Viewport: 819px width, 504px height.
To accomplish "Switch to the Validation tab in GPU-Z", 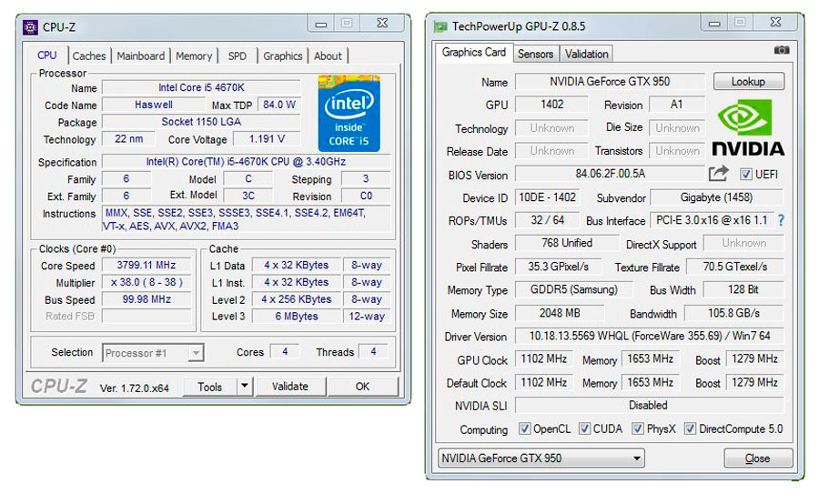I will coord(587,54).
